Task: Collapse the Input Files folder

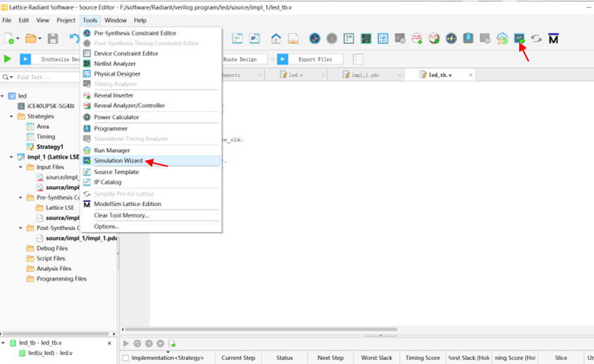Action: [x=20, y=167]
